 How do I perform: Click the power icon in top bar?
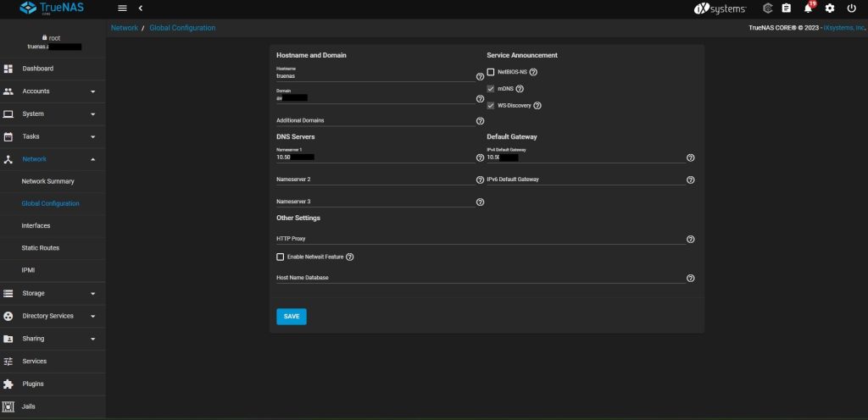pyautogui.click(x=851, y=8)
